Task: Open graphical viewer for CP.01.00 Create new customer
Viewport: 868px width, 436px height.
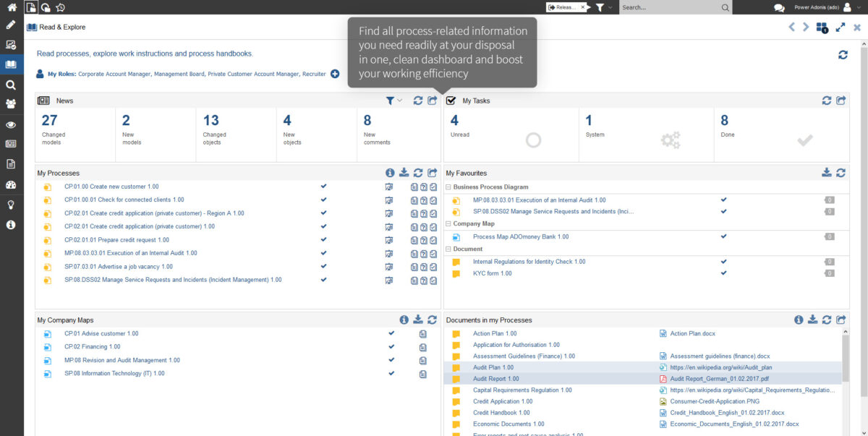Action: click(389, 187)
